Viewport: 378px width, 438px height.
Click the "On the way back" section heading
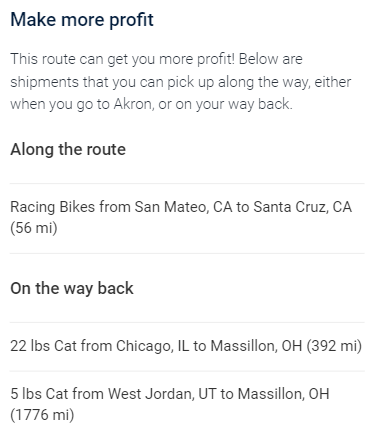(x=72, y=288)
